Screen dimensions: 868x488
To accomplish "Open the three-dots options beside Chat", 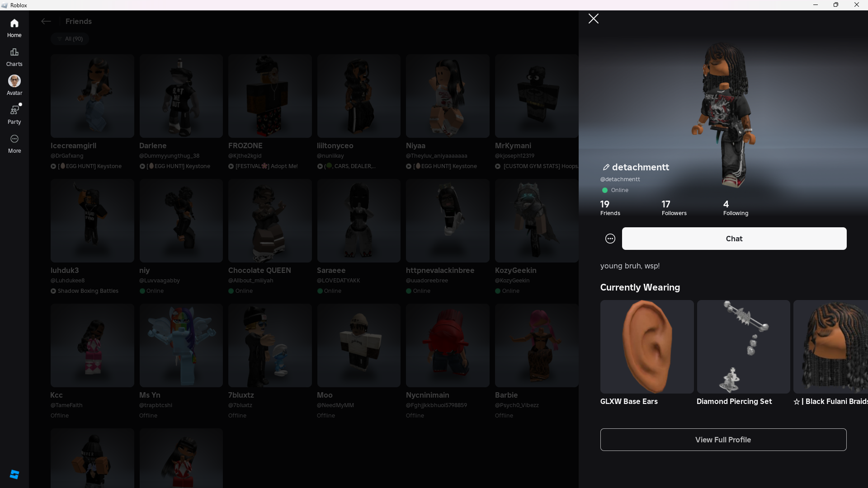I will click(610, 239).
